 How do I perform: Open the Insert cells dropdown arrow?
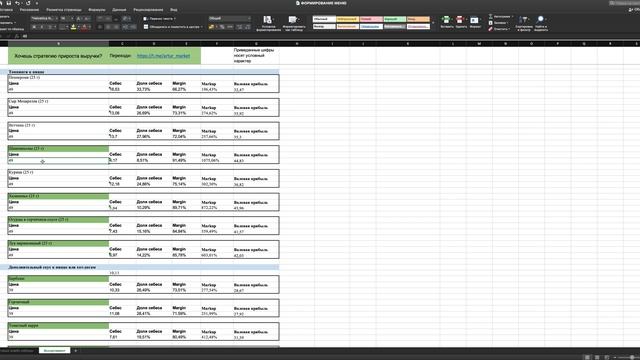pyautogui.click(x=452, y=19)
